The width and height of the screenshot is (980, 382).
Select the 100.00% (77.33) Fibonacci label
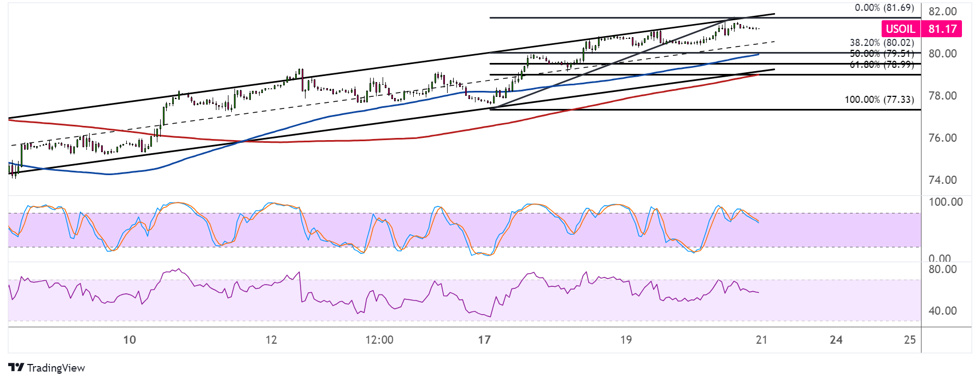(879, 100)
